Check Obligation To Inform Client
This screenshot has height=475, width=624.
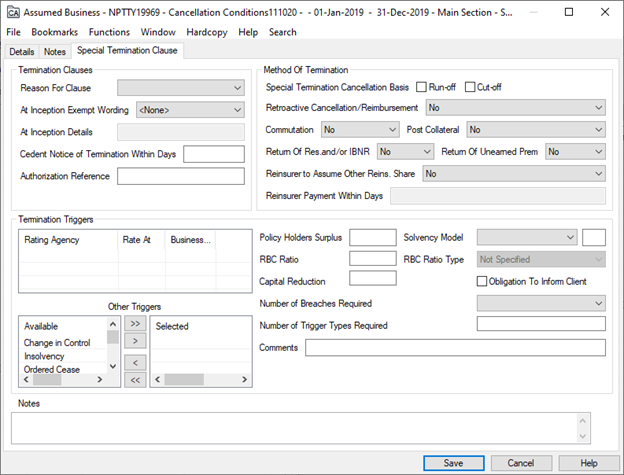coord(483,281)
